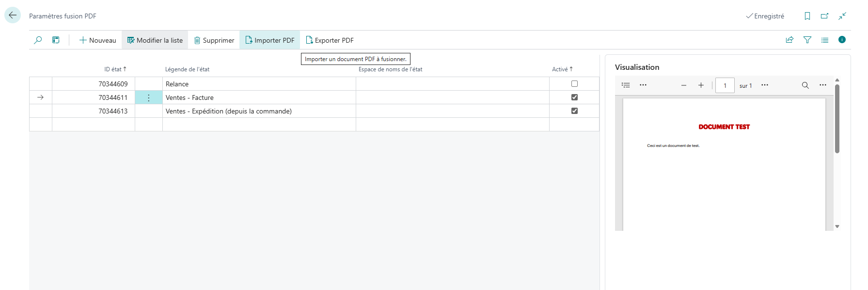Search within the PDF preview
The height and width of the screenshot is (290, 868).
click(805, 85)
